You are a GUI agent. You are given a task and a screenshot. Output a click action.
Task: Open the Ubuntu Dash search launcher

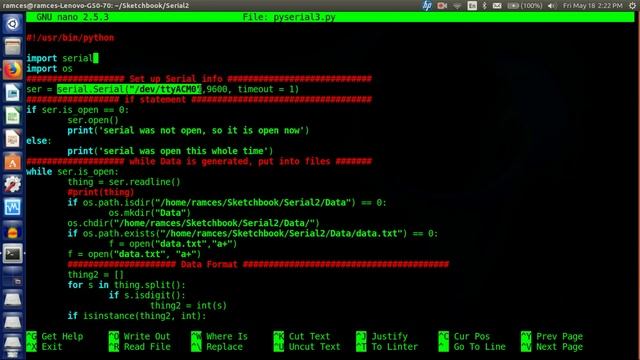point(13,24)
